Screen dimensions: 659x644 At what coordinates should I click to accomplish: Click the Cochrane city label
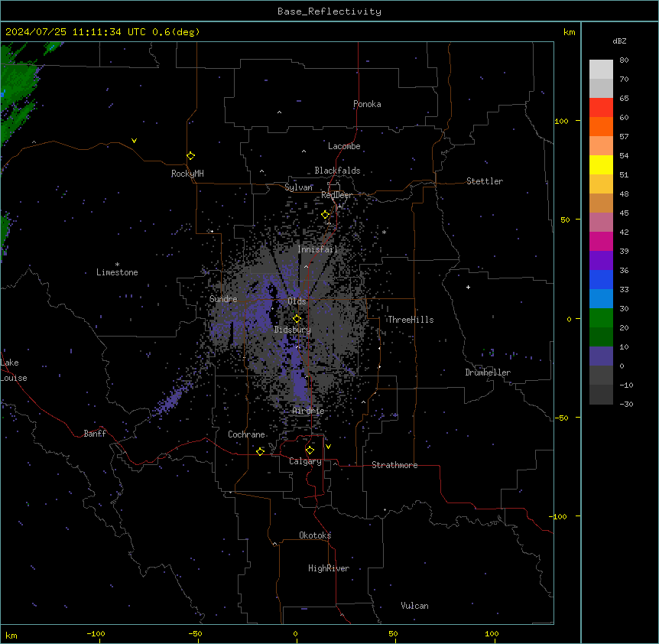point(246,434)
